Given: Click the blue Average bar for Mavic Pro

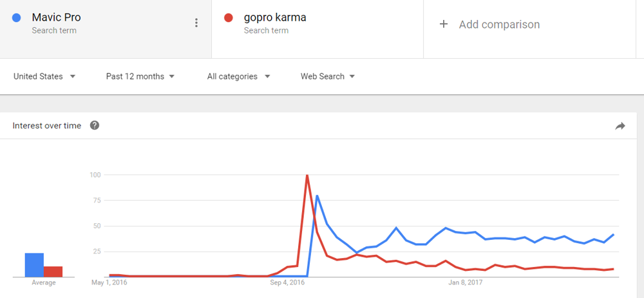Looking at the screenshot, I should click(x=34, y=265).
